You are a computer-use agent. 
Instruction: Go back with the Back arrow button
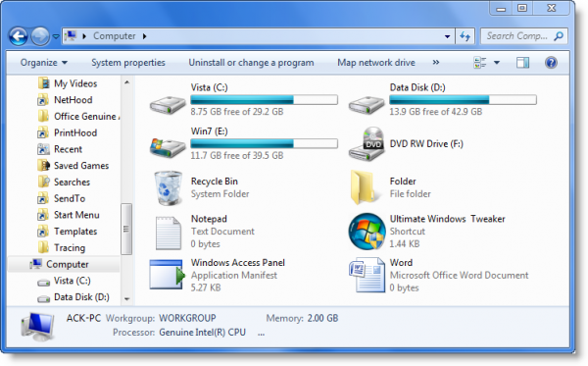click(19, 36)
